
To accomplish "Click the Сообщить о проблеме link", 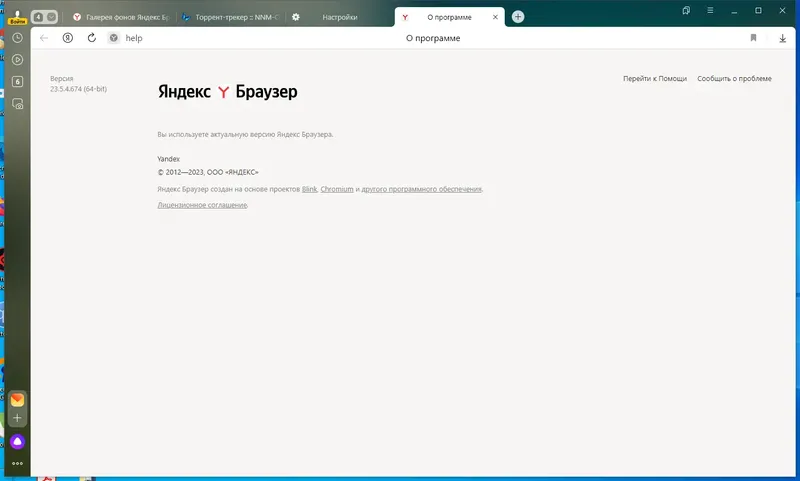I will coord(734,79).
